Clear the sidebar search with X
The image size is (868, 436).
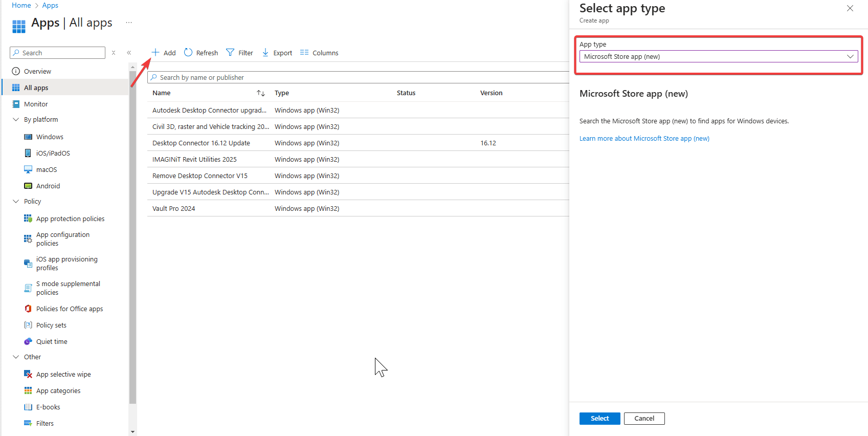click(114, 53)
